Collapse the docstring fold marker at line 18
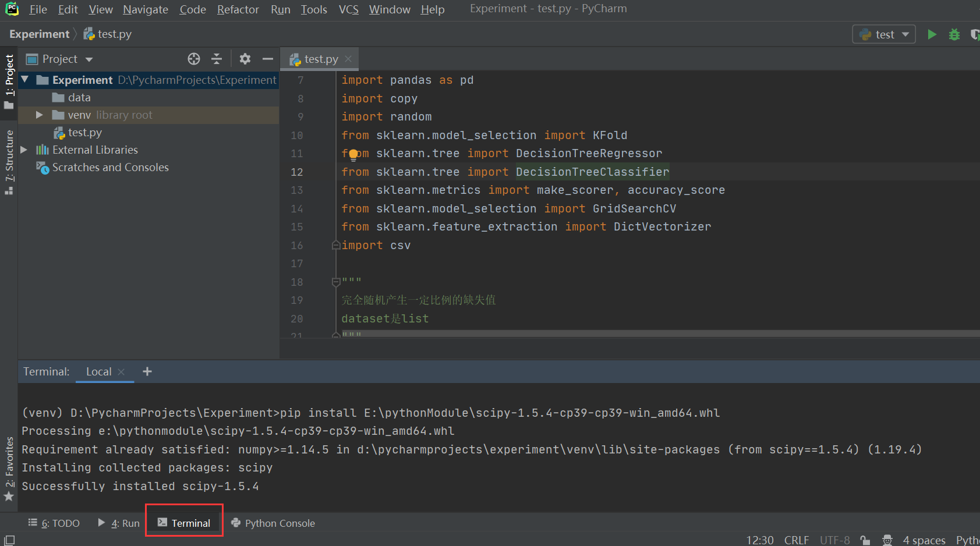Image resolution: width=980 pixels, height=546 pixels. [x=336, y=282]
